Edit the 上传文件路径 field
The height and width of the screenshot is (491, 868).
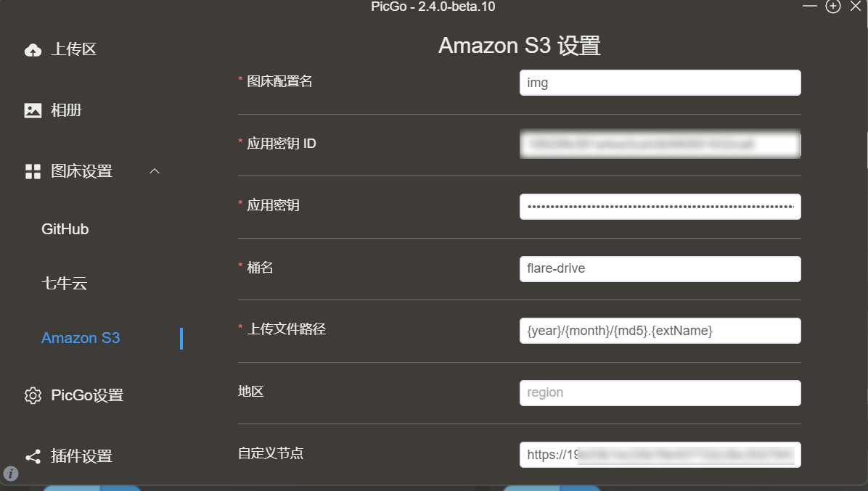(660, 331)
